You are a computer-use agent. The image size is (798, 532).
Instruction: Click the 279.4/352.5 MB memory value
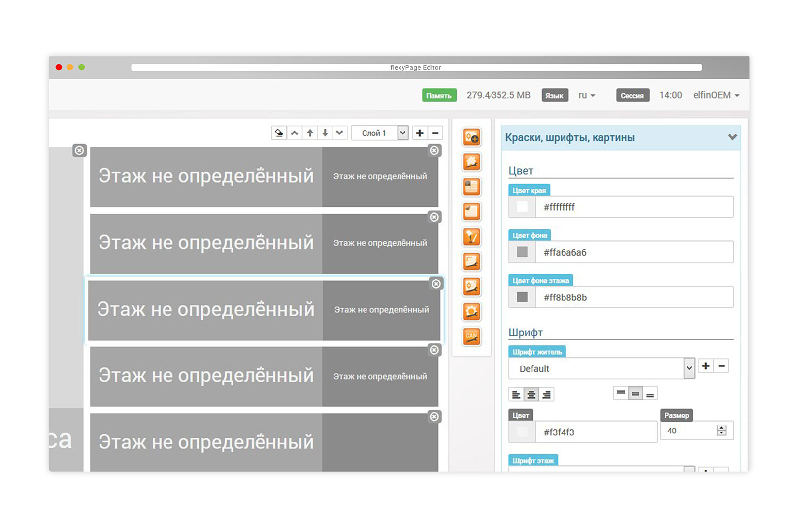click(499, 95)
